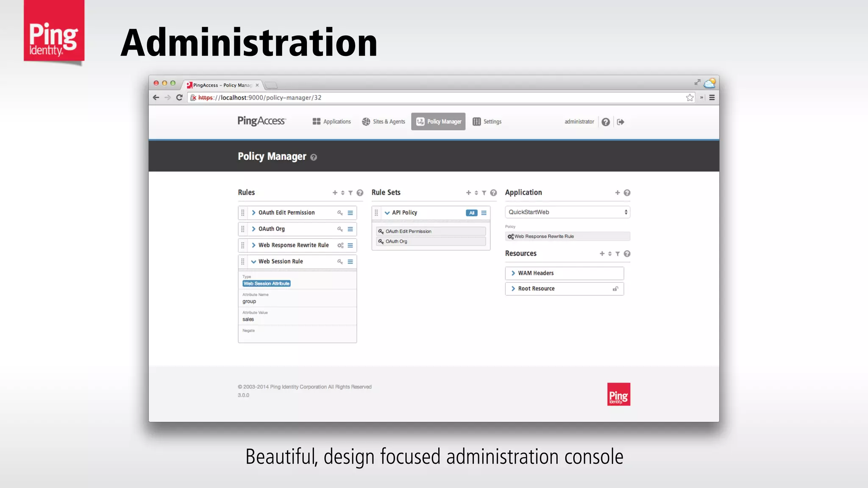Open the browser hamburger menu
This screenshot has height=488, width=868.
pos(712,97)
